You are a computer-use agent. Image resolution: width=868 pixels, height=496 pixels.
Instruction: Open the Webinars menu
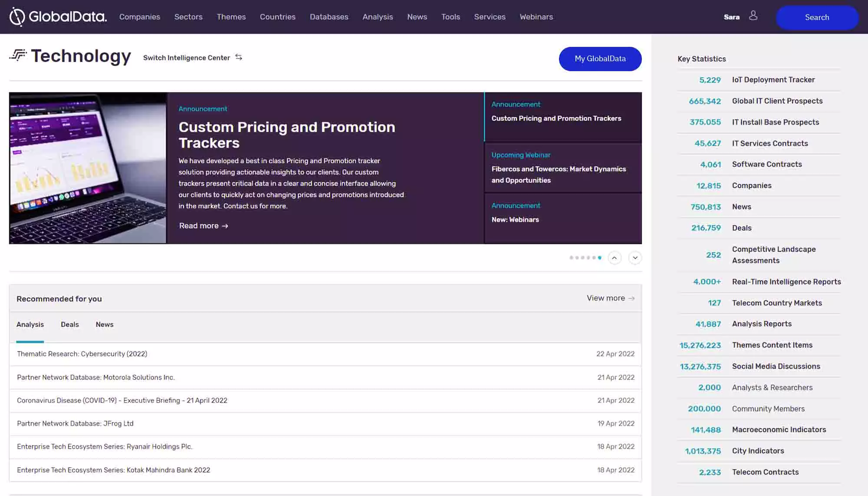point(536,17)
